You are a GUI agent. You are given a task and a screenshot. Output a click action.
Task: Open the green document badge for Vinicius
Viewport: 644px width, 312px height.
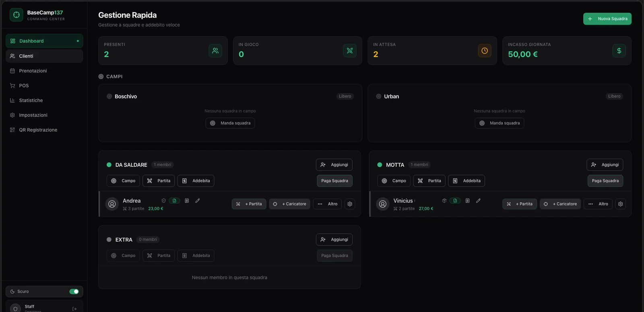455,200
